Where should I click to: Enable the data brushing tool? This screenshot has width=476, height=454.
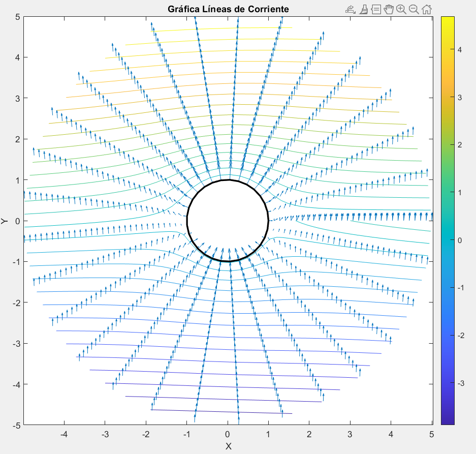(x=363, y=9)
